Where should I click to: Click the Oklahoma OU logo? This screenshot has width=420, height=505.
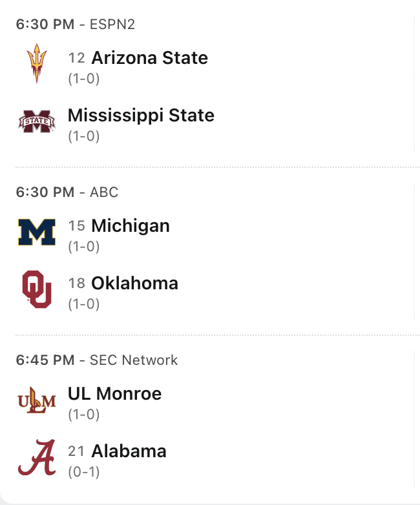coord(36,289)
